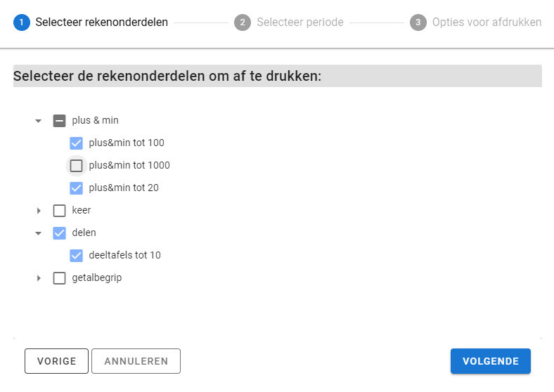Go to 'Selecteer periode' step

point(299,22)
